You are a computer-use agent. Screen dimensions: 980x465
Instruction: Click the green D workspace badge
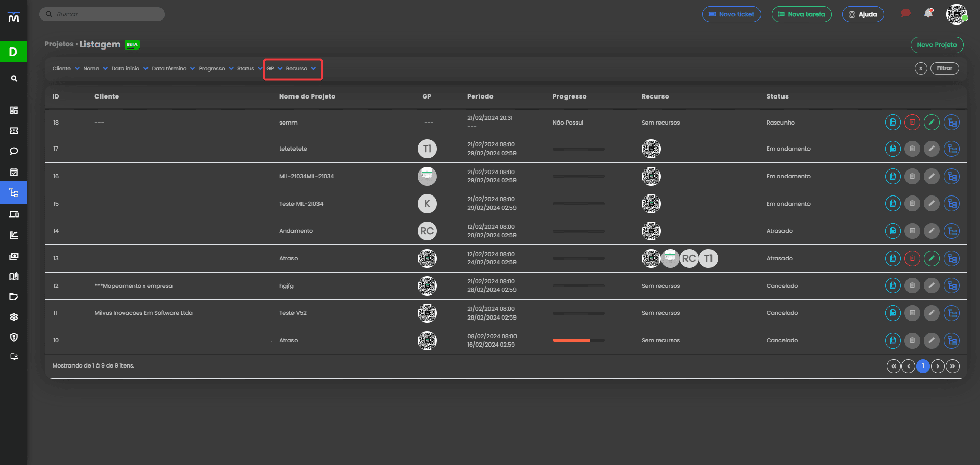coord(13,52)
